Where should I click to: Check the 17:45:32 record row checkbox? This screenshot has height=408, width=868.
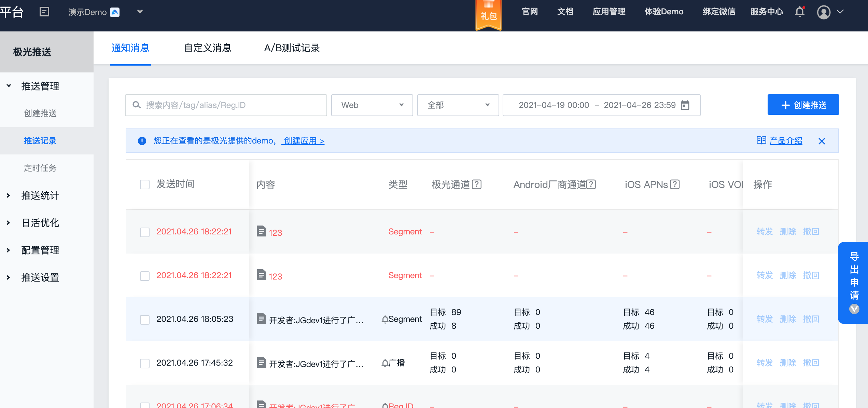point(145,363)
